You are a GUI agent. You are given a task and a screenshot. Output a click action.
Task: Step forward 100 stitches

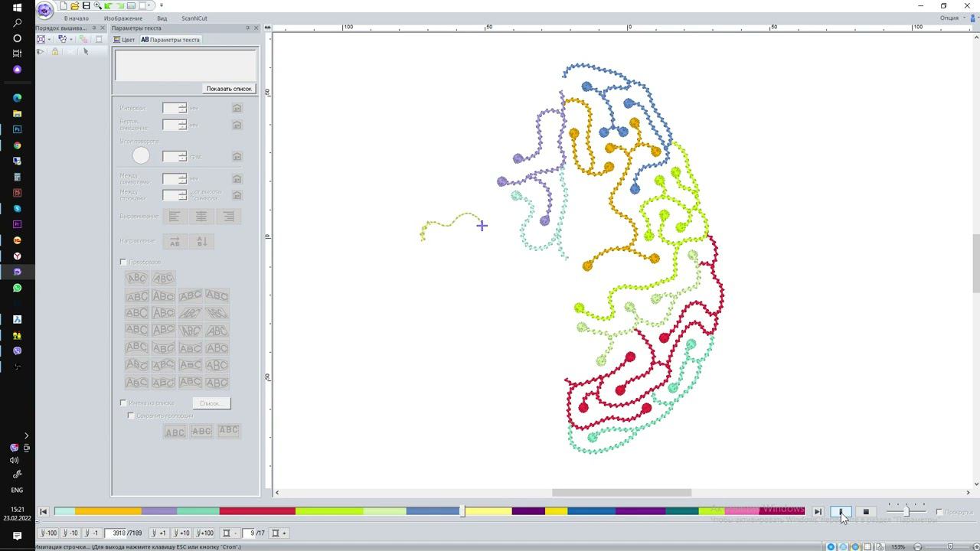205,533
